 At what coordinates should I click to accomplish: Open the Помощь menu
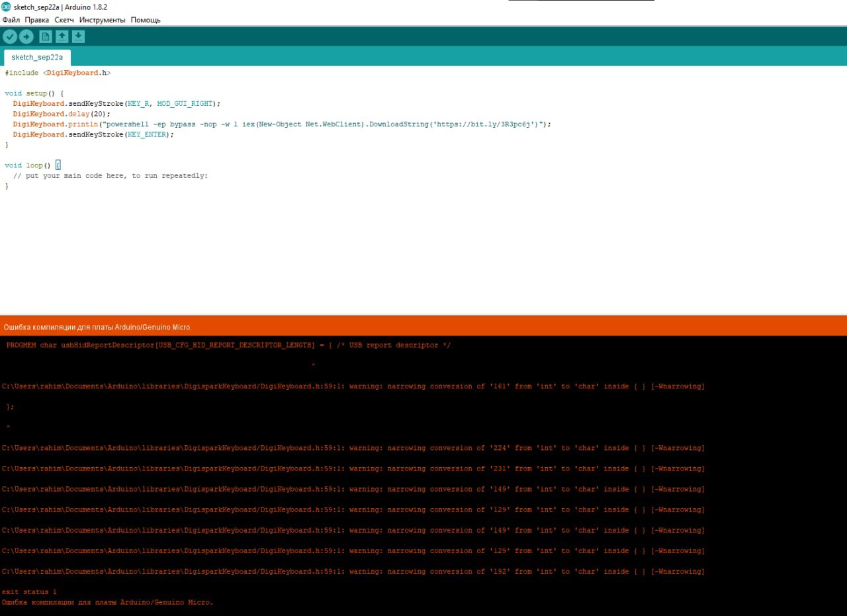pyautogui.click(x=146, y=20)
